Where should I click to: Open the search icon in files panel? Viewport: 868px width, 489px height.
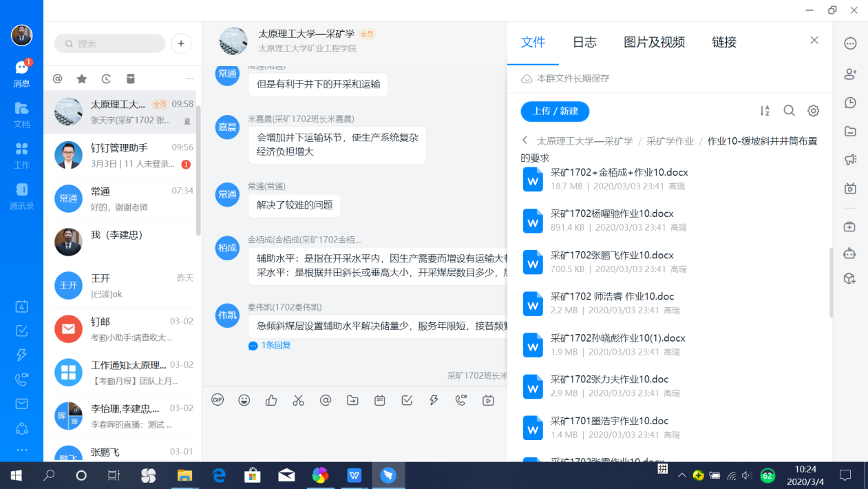pyautogui.click(x=789, y=111)
